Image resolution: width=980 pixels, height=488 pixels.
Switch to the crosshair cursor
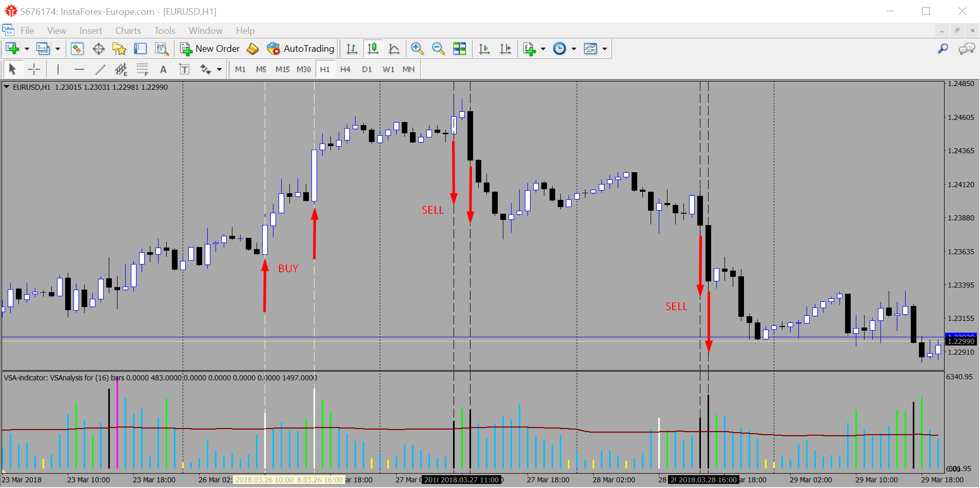coord(34,69)
